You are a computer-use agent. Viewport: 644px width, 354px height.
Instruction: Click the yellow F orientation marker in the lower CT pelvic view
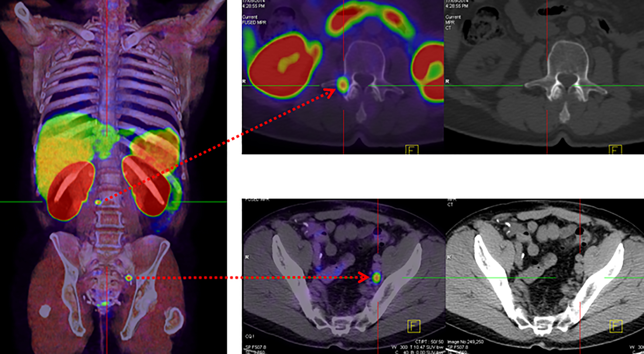(x=616, y=326)
